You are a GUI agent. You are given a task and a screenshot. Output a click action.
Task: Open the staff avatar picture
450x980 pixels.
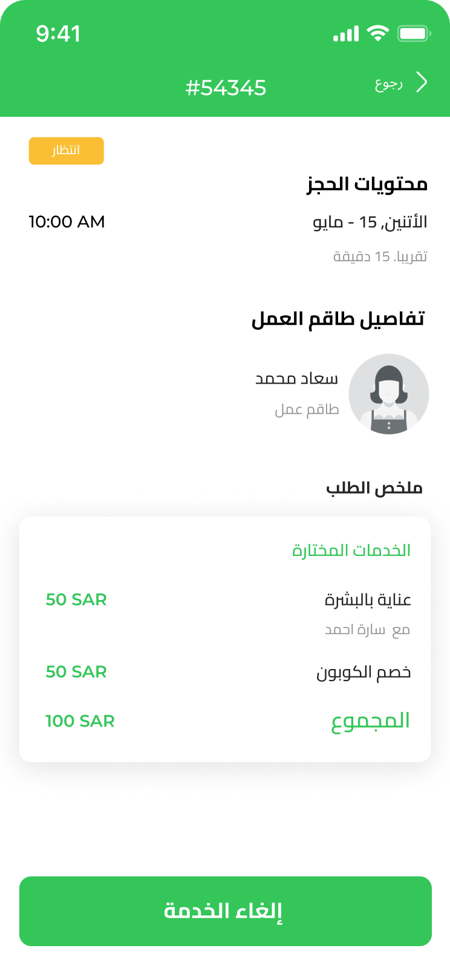click(389, 394)
